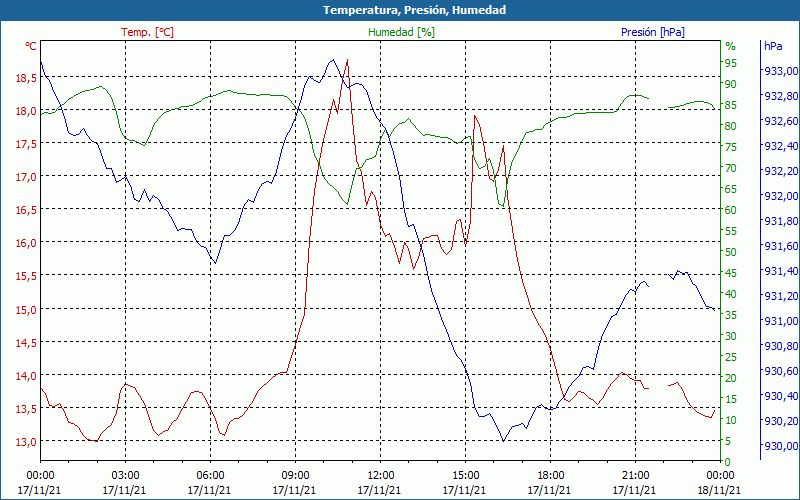The image size is (800, 500).
Task: Click the '18,5' temperature axis tick
Action: (28, 78)
